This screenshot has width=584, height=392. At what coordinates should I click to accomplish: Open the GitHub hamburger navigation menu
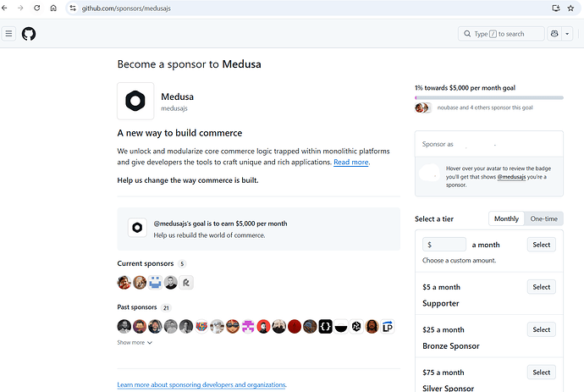[x=9, y=34]
